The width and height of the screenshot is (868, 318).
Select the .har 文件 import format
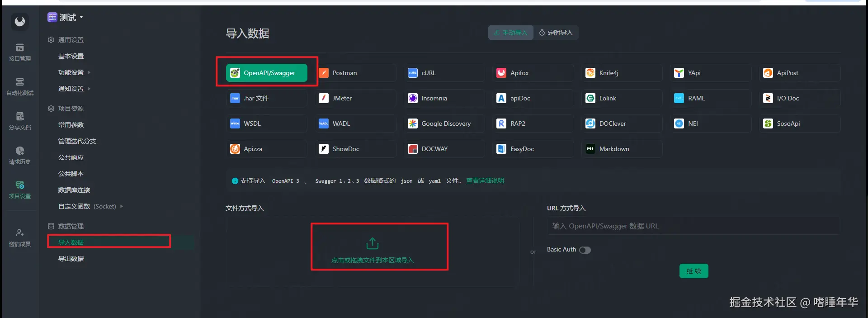click(267, 98)
